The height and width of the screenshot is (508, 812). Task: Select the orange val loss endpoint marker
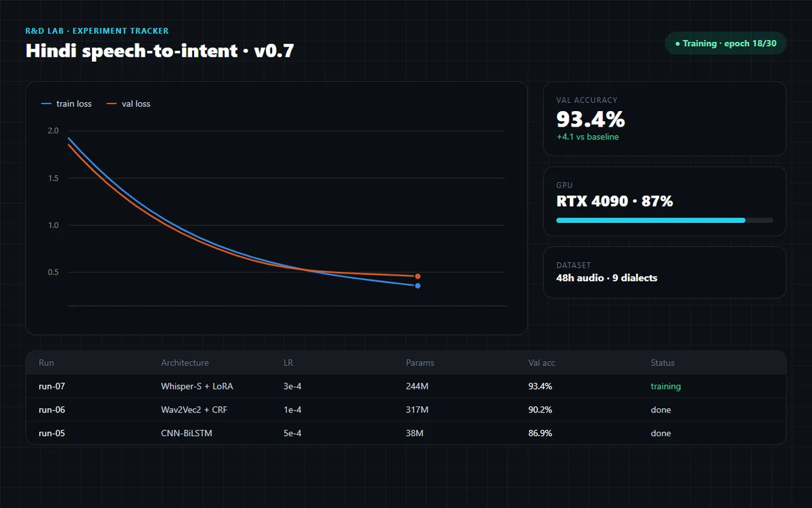point(418,276)
